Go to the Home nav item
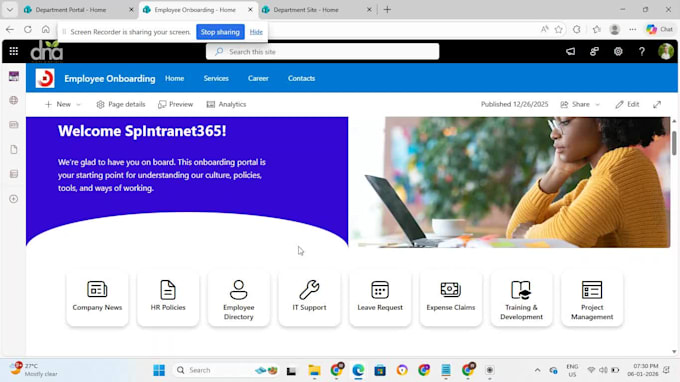Image resolution: width=680 pixels, height=382 pixels. coord(174,78)
